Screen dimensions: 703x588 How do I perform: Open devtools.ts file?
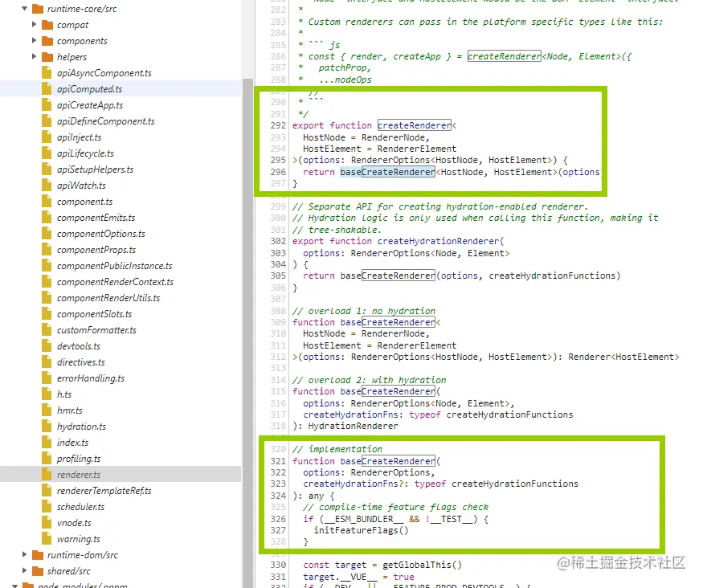point(79,346)
